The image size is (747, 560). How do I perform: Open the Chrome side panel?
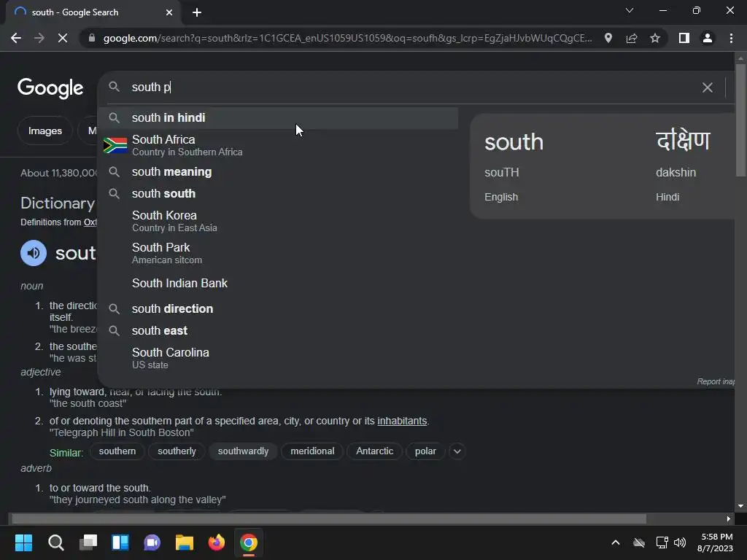pyautogui.click(x=684, y=38)
